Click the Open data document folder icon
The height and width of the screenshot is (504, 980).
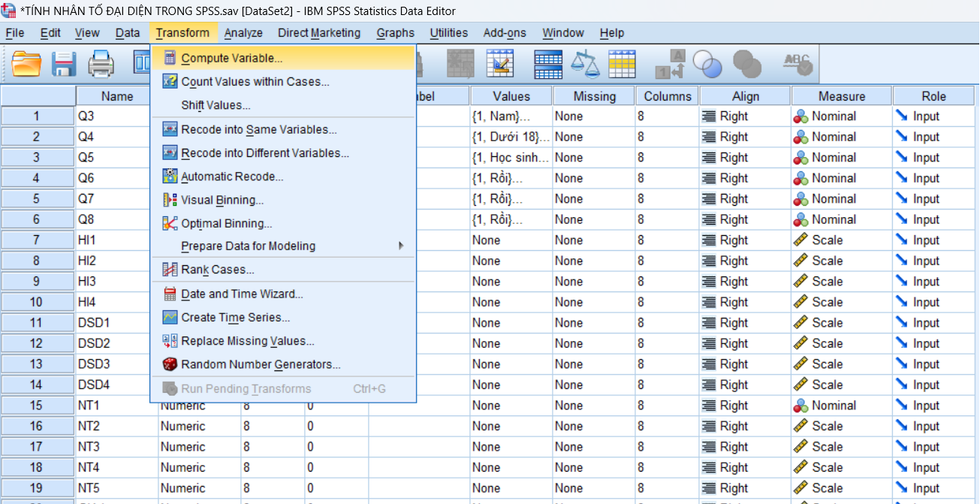point(27,64)
